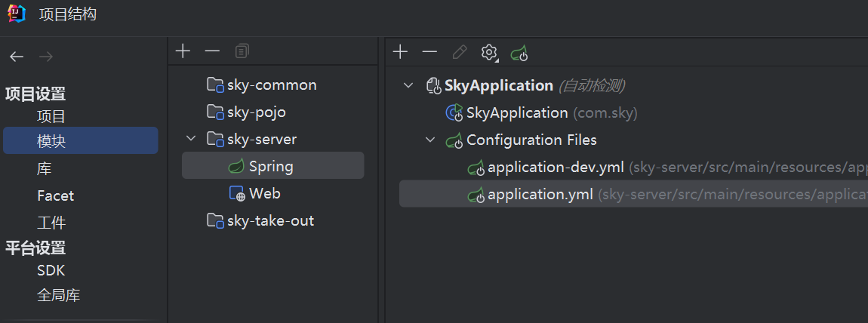Open the 模块 settings section
Screen dimensions: 868x323
[x=51, y=141]
